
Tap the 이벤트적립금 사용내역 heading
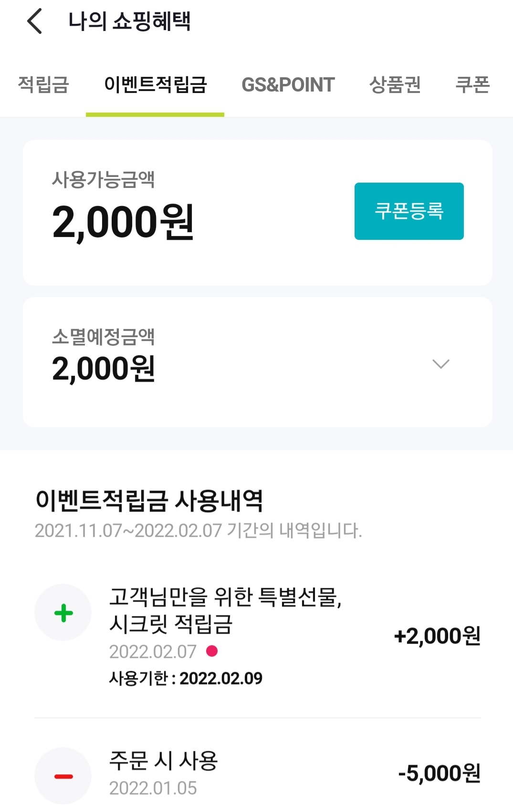149,501
